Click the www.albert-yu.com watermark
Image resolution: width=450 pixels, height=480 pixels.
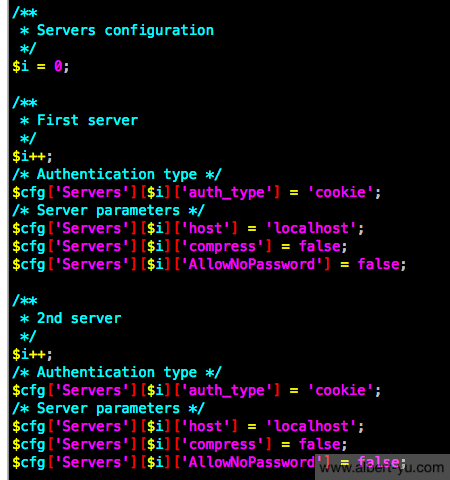point(382,468)
